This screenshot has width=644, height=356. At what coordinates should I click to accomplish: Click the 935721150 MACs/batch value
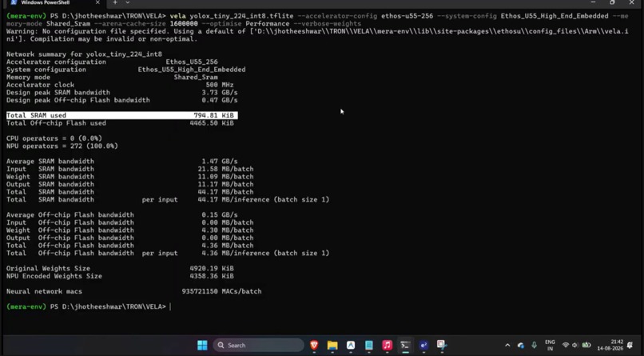(x=221, y=291)
